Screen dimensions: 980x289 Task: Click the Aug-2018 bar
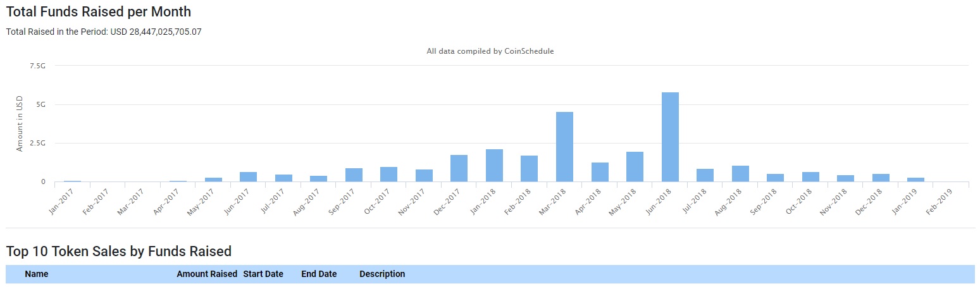[x=740, y=174]
